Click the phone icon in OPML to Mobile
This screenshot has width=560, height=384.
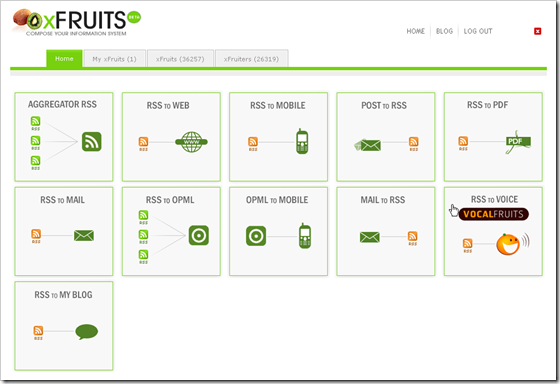point(305,236)
